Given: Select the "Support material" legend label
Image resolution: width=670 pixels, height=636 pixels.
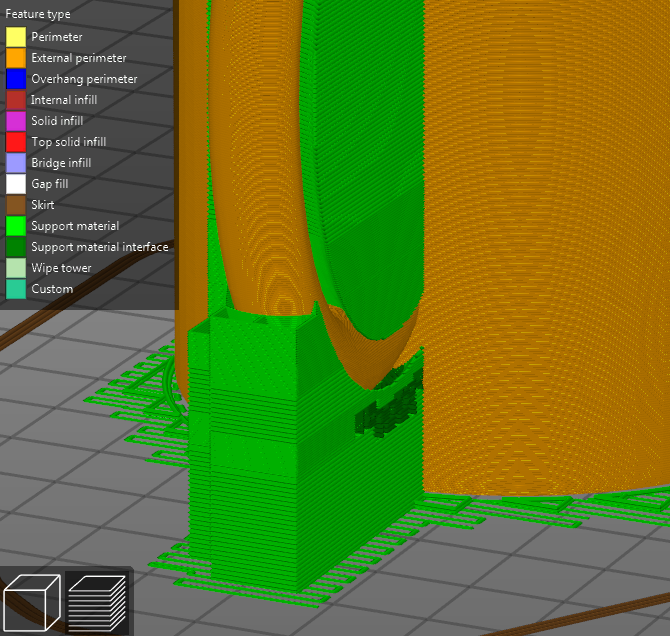Looking at the screenshot, I should pyautogui.click(x=75, y=226).
